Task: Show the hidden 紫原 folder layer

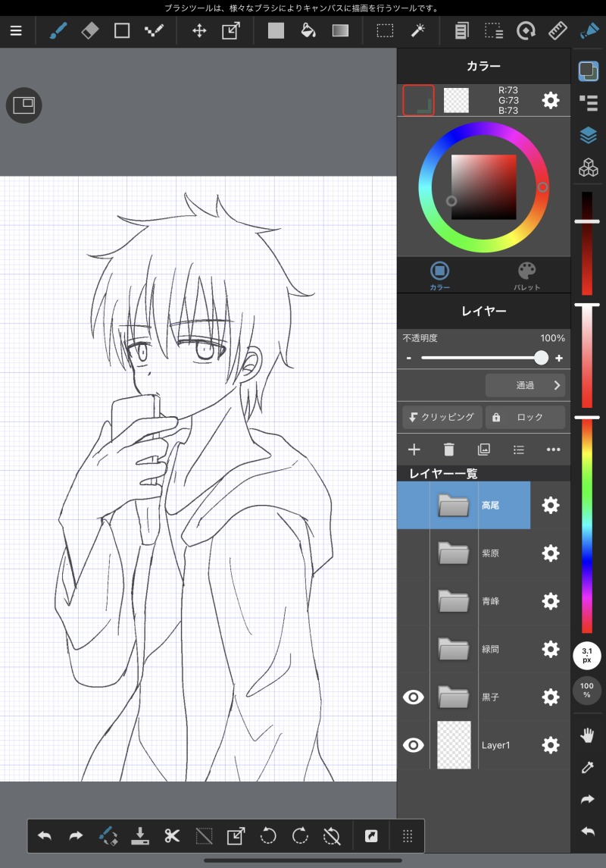Action: tap(413, 553)
